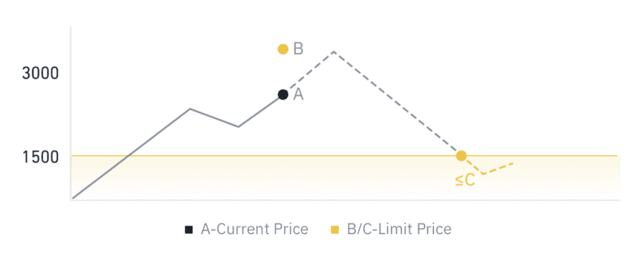Click the far right end of the 1500 line

(618, 155)
